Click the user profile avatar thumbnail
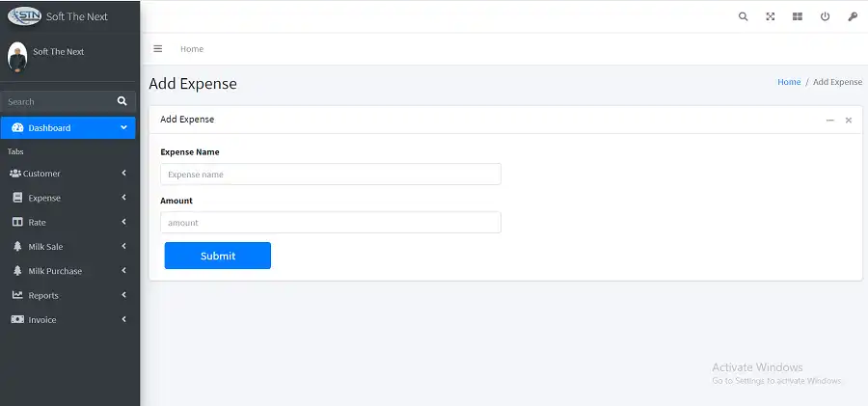The image size is (868, 406). point(17,56)
